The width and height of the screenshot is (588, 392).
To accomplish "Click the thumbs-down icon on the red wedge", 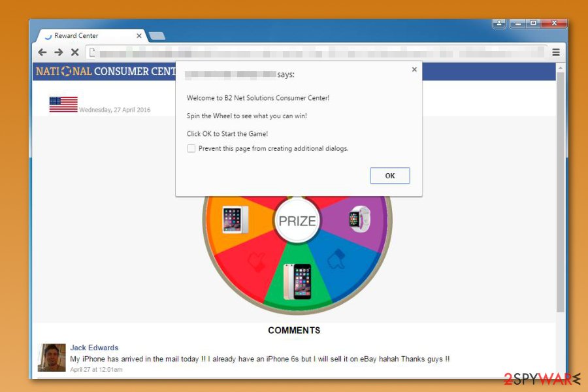I will coord(257,261).
